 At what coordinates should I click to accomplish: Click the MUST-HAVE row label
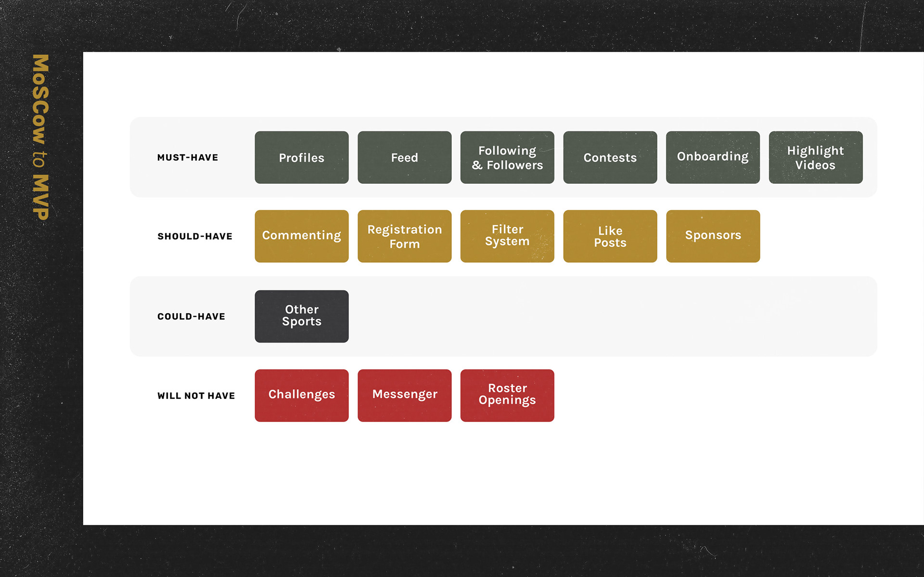tap(188, 157)
